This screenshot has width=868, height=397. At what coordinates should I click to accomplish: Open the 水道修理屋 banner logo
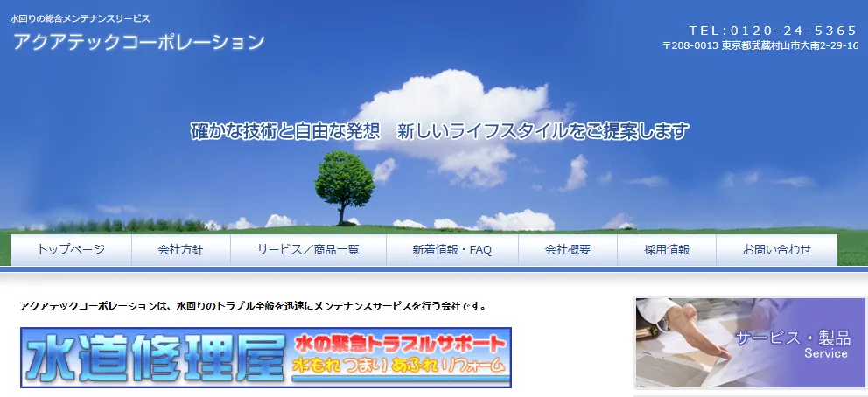156,358
